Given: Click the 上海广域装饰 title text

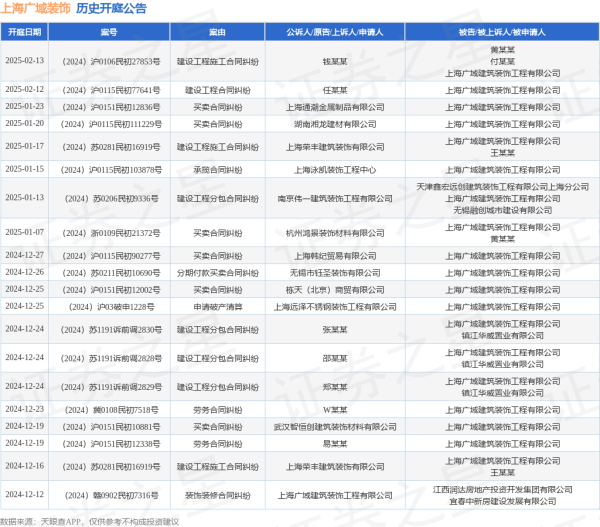Looking at the screenshot, I should pos(36,8).
